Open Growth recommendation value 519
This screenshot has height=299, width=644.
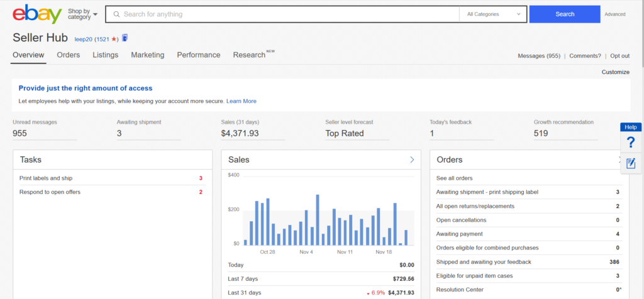pos(541,133)
